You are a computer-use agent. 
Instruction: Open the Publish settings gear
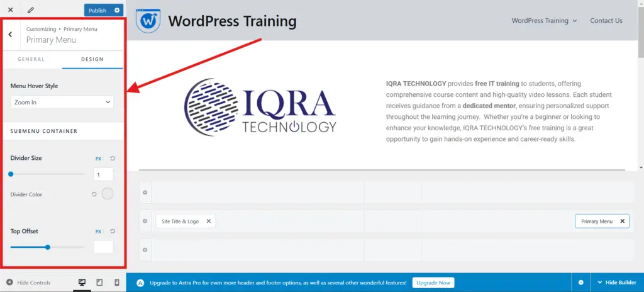point(117,10)
